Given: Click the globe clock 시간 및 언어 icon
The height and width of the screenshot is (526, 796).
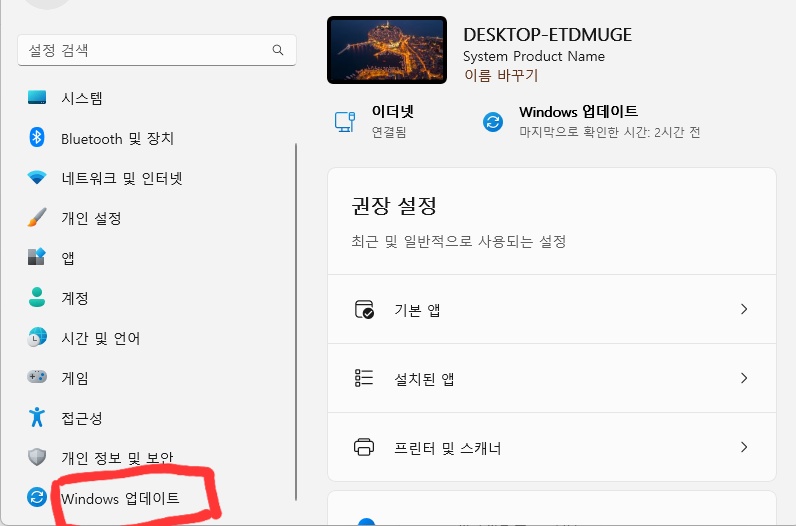Looking at the screenshot, I should pyautogui.click(x=37, y=337).
